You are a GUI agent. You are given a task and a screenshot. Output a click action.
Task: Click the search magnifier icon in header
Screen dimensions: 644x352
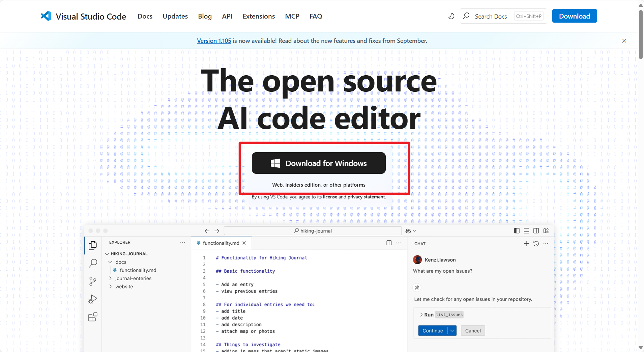point(466,16)
